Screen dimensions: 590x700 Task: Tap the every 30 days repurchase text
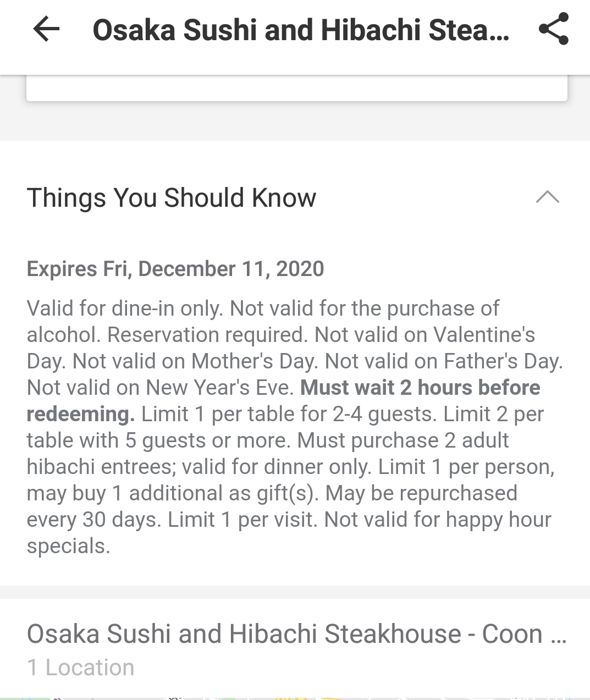(x=93, y=520)
